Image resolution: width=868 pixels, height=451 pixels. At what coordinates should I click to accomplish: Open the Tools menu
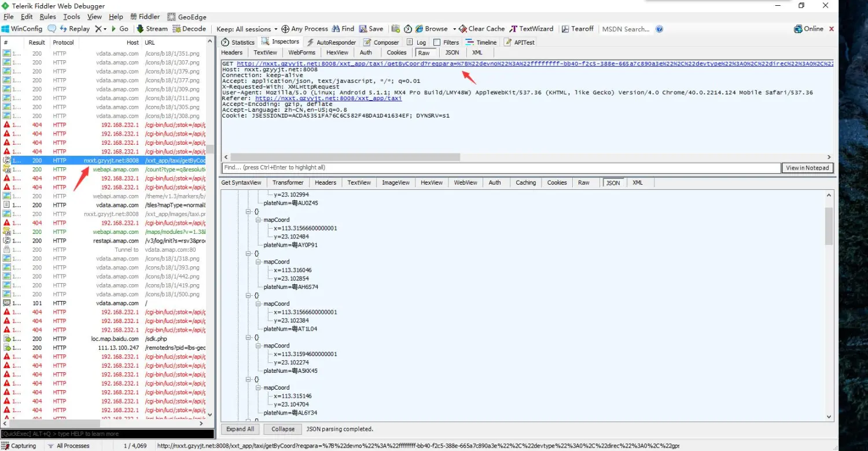(x=72, y=17)
